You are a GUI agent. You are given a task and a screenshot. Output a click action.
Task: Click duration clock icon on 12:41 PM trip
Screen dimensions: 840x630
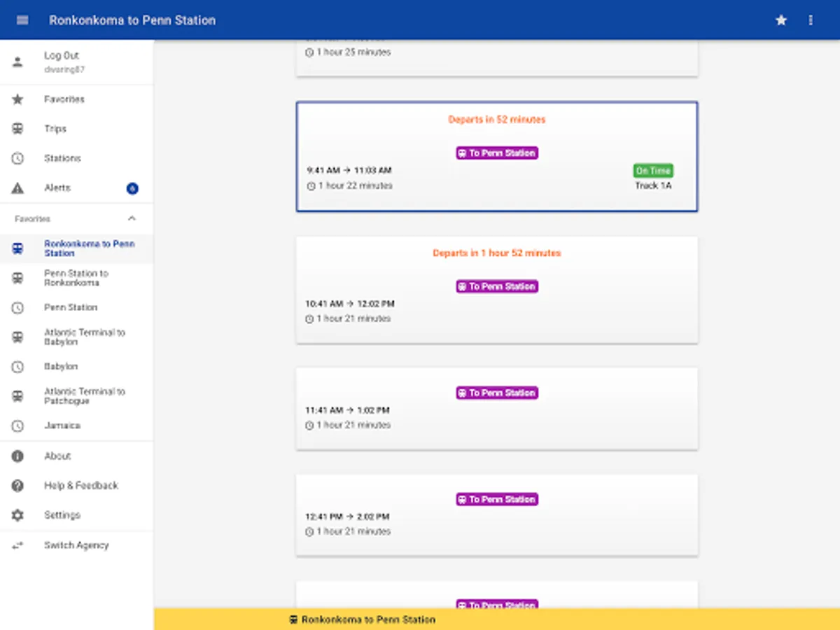coord(310,532)
